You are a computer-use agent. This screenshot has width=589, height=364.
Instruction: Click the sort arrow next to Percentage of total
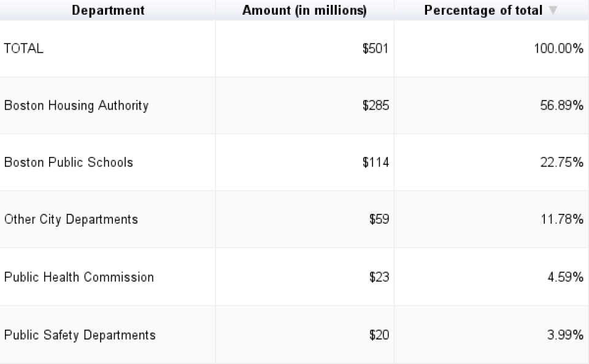(x=553, y=10)
